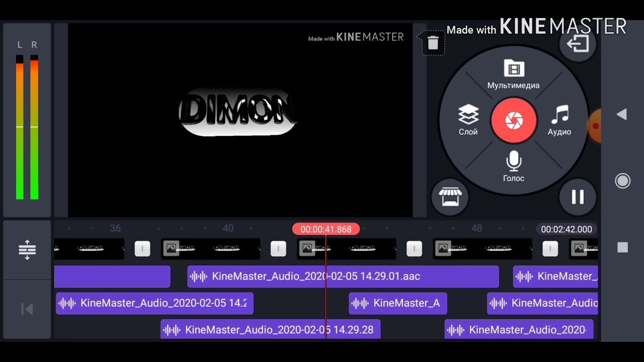This screenshot has width=644, height=362.
Task: Click the left channel audio level meter
Action: pos(20,128)
